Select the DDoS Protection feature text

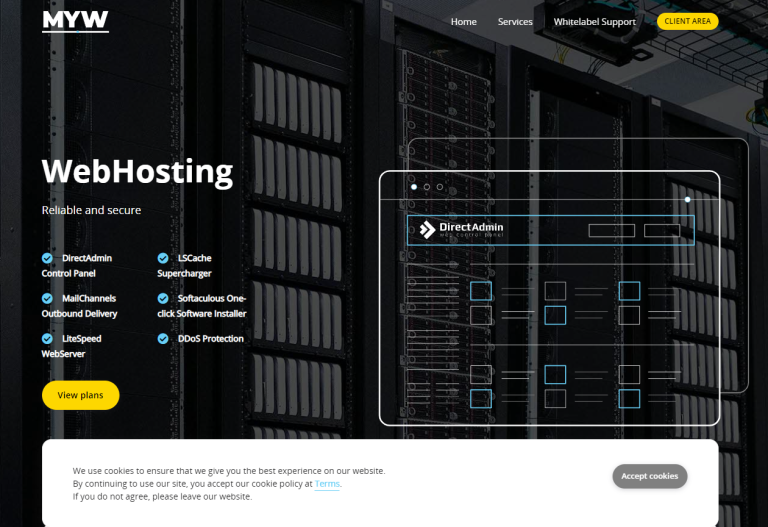210,338
